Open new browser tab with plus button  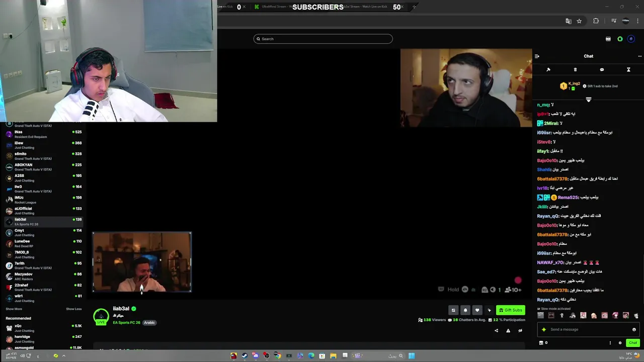coord(414,7)
